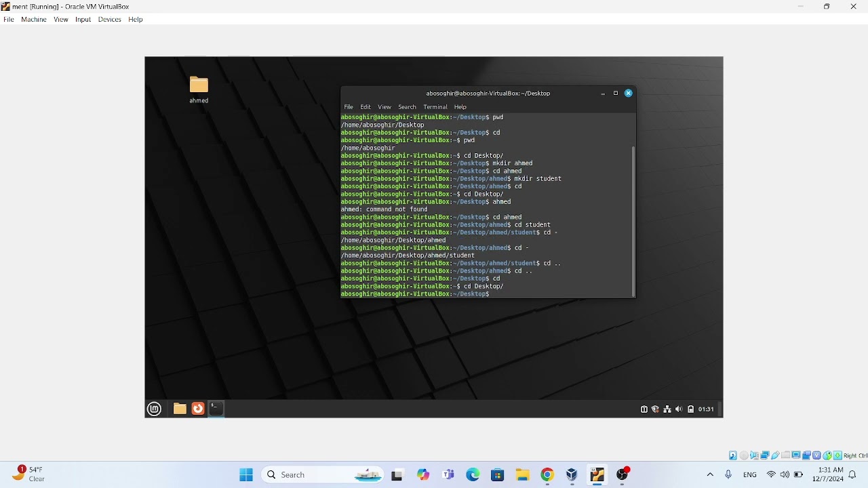Image resolution: width=868 pixels, height=488 pixels.
Task: Maximize the terminal window
Action: [x=616, y=94]
